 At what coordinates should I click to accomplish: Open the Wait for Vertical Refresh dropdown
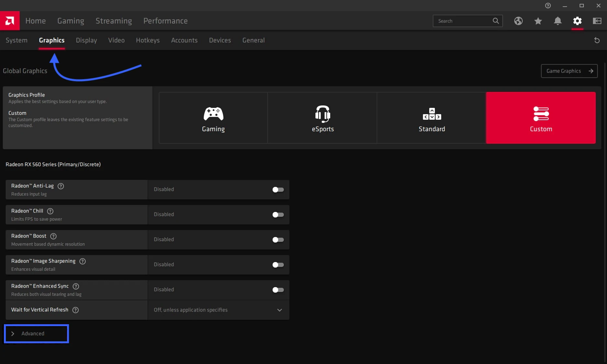pos(279,310)
